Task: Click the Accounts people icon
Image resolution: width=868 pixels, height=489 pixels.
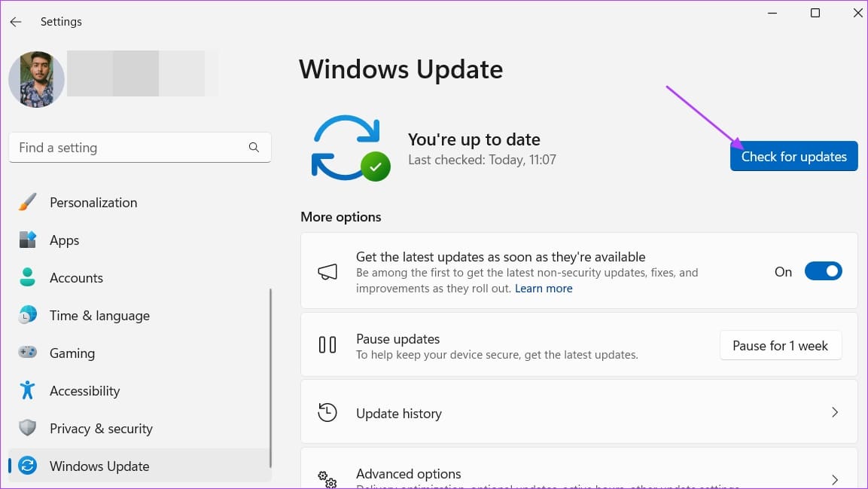Action: click(27, 277)
